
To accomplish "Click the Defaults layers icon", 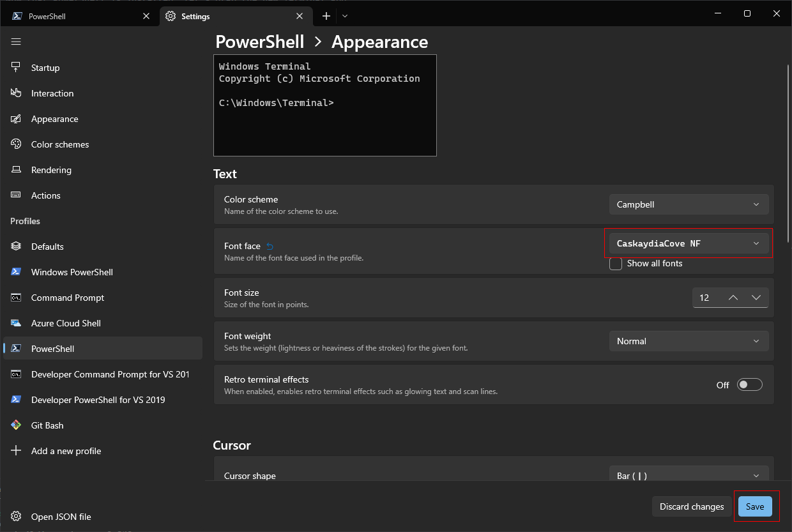I will pyautogui.click(x=16, y=246).
